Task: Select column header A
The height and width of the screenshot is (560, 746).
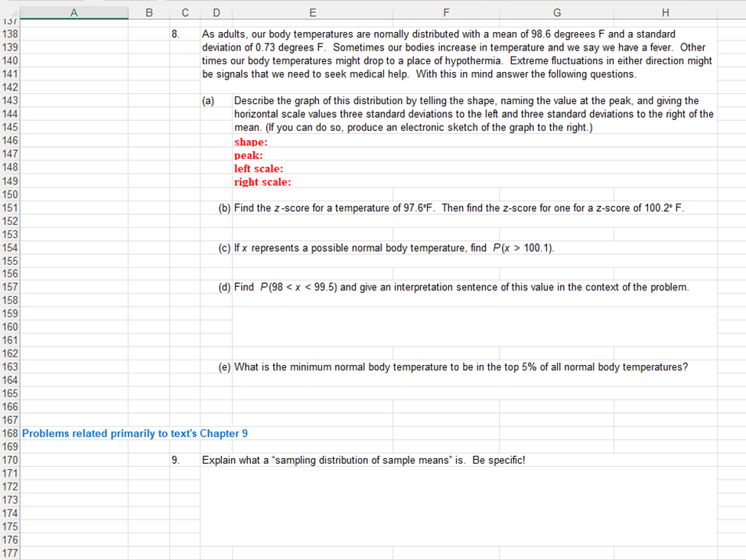Action: pyautogui.click(x=74, y=12)
